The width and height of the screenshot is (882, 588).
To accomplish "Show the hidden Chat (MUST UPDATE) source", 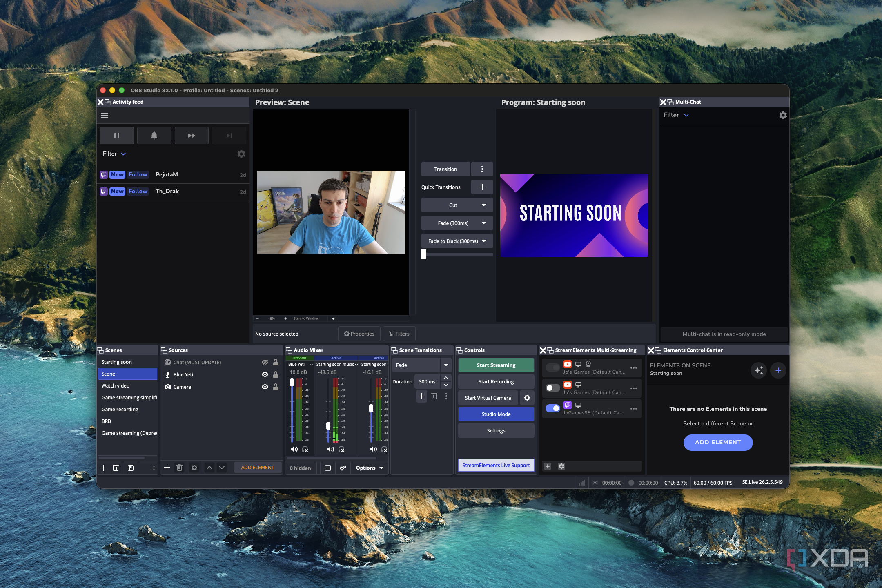I will [265, 362].
